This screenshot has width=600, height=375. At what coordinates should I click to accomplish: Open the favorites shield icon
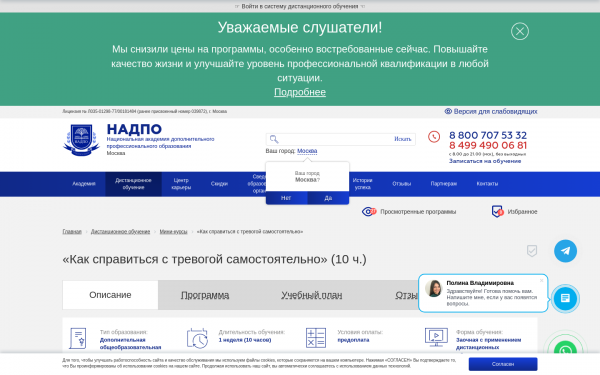click(497, 211)
